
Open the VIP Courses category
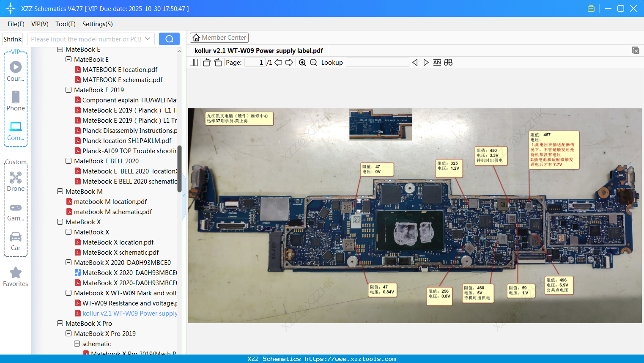click(16, 71)
